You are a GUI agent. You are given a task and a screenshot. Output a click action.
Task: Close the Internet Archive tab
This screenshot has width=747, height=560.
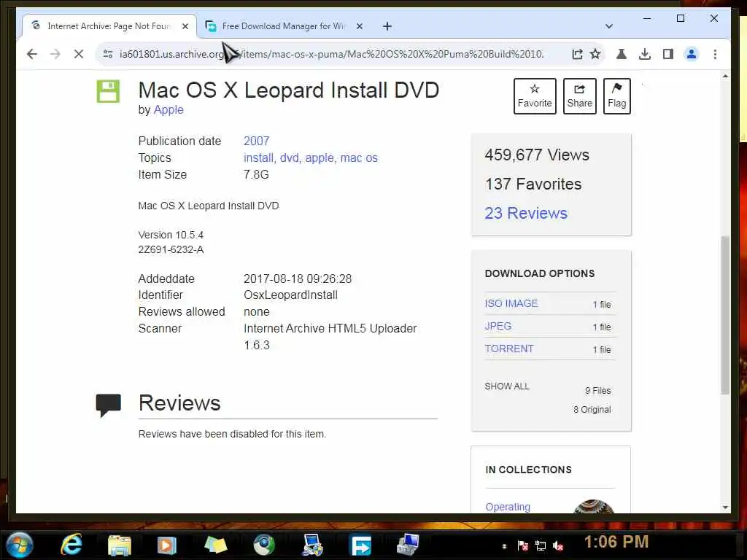pos(185,26)
